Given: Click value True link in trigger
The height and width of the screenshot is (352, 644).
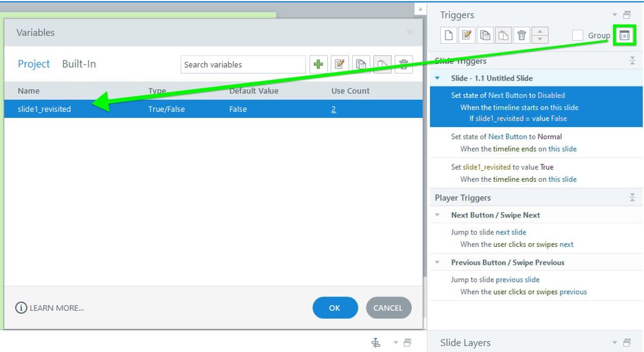Looking at the screenshot, I should click(547, 167).
